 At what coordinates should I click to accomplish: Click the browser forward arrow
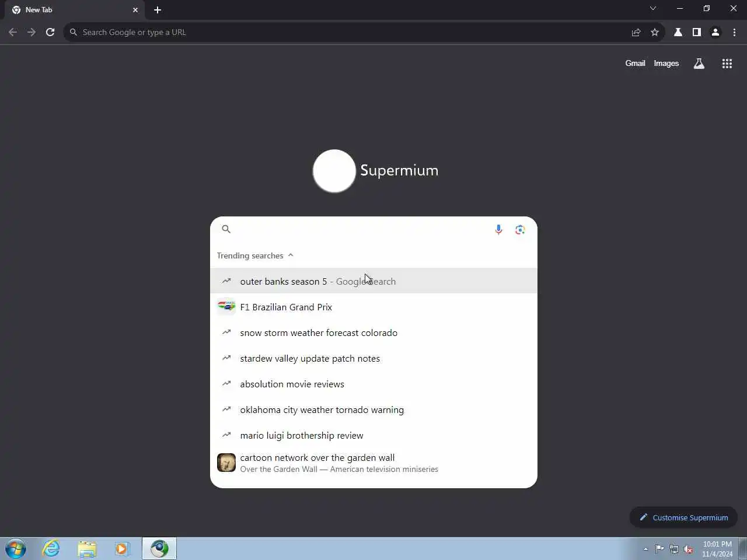[32, 32]
